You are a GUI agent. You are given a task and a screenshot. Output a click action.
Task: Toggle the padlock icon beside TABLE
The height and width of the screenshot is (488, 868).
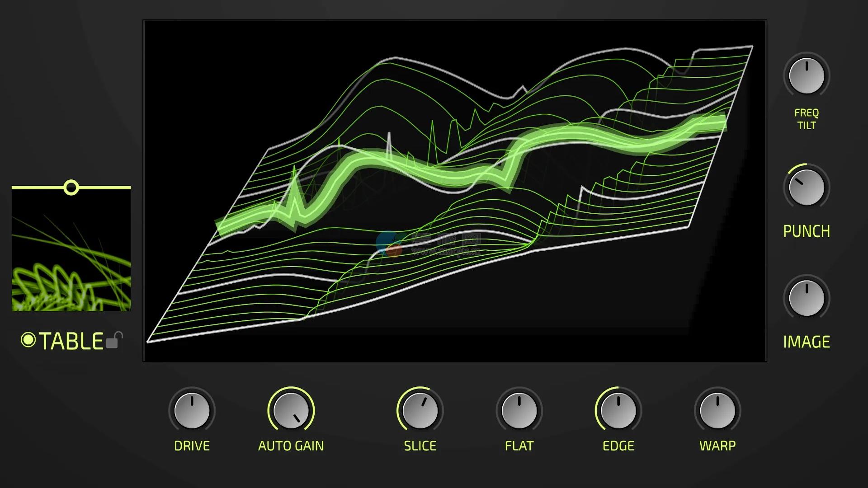click(114, 340)
